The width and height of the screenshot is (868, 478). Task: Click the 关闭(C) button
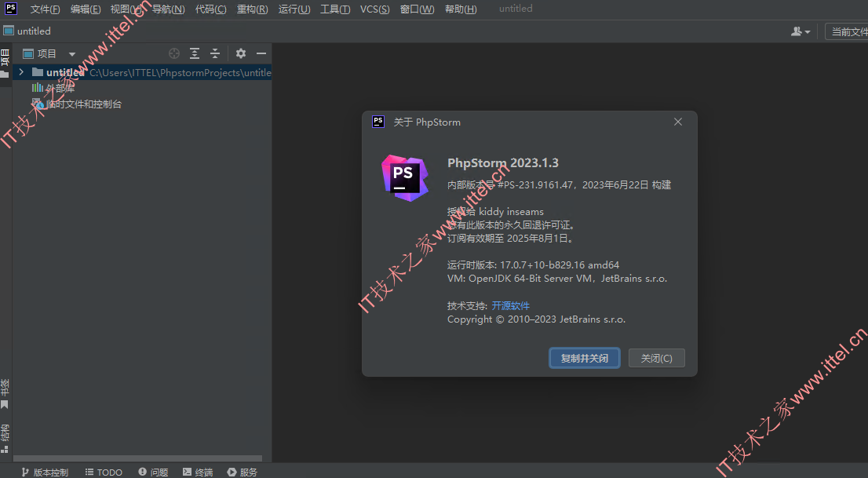pos(657,359)
